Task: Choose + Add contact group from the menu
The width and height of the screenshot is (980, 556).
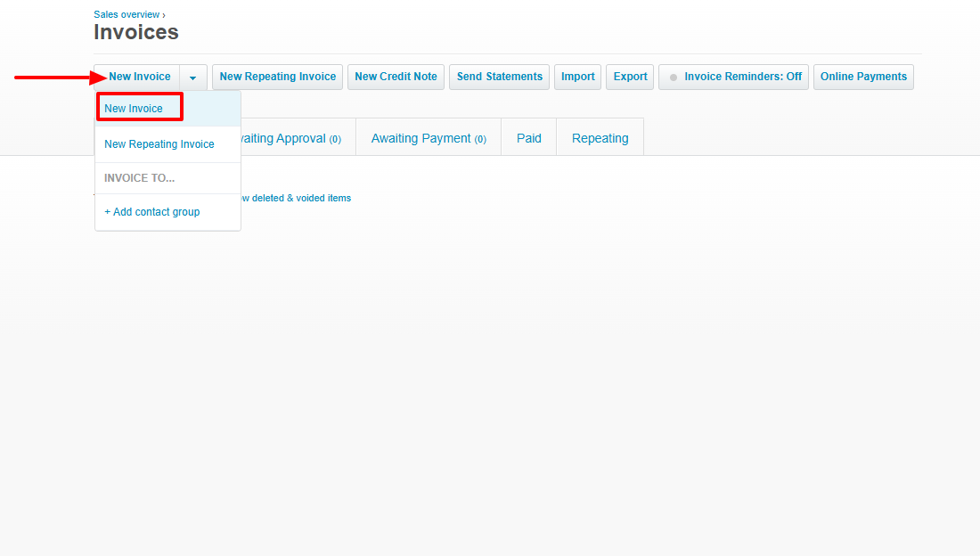Action: tap(151, 211)
